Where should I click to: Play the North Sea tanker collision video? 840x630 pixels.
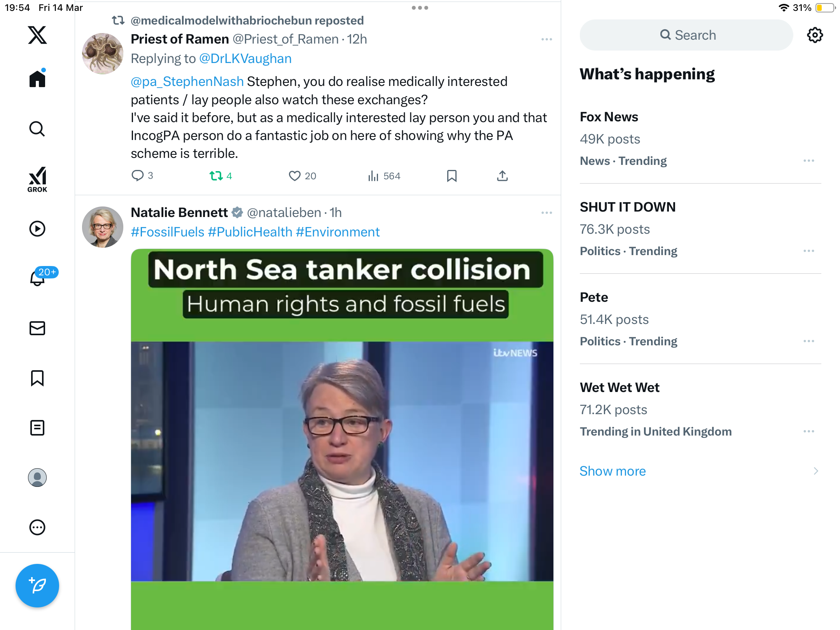(x=342, y=439)
